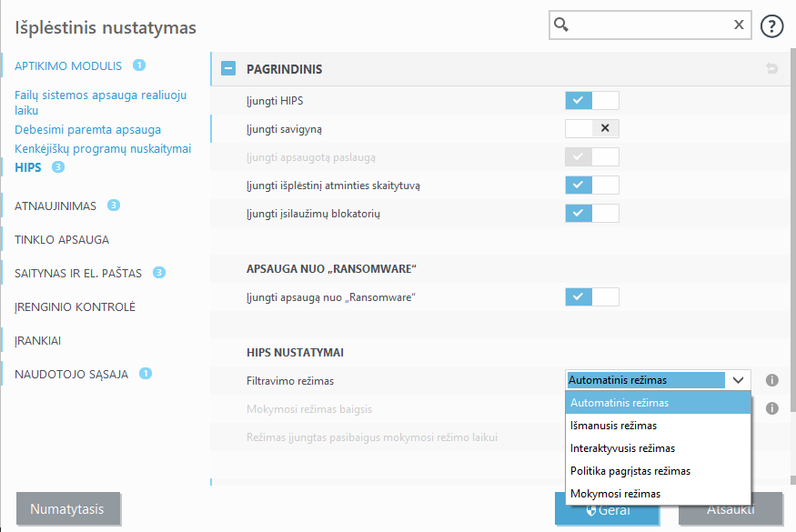Open Debesimi paremta apsauga link
The height and width of the screenshot is (532, 796).
click(x=87, y=130)
